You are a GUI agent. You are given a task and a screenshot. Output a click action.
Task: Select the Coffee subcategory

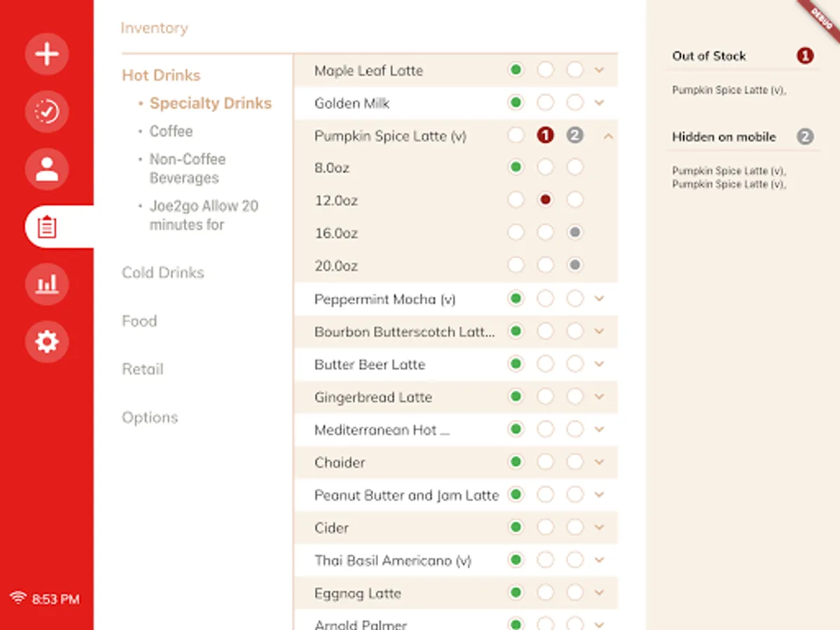[171, 132]
